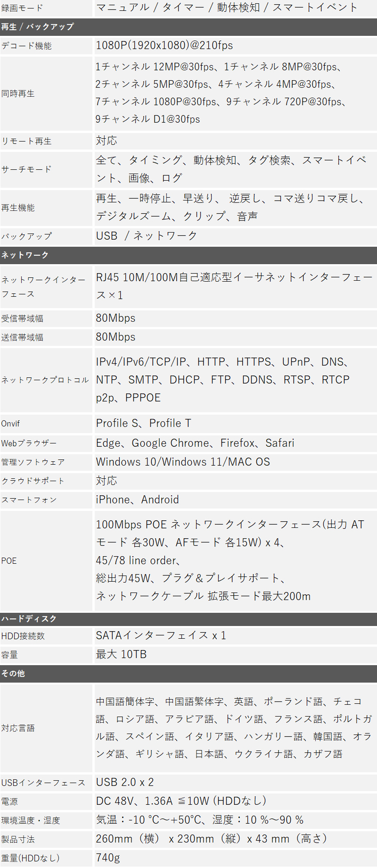Click the その他 section header
This screenshot has width=377, height=868.
tap(13, 674)
